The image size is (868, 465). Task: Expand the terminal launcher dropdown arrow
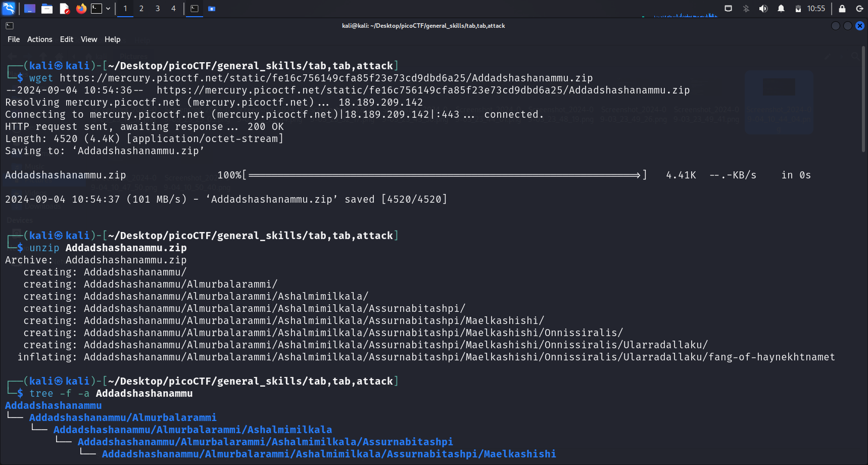click(x=108, y=9)
